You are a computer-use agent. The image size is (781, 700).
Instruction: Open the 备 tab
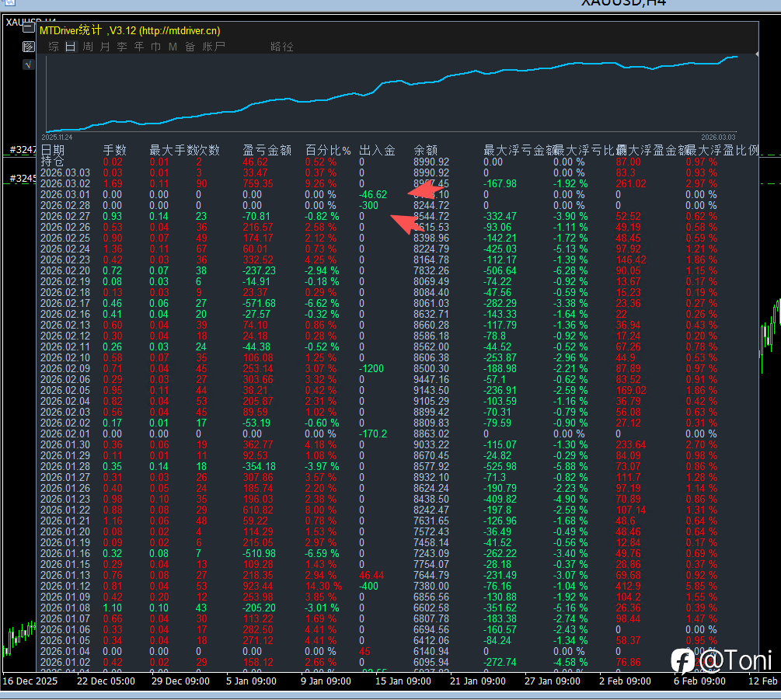(x=190, y=47)
